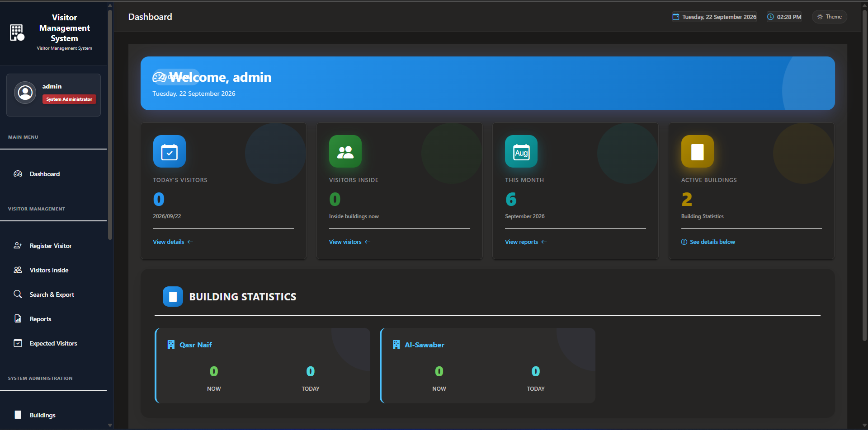
Task: Click the Qasr Naif building icon
Action: click(171, 345)
